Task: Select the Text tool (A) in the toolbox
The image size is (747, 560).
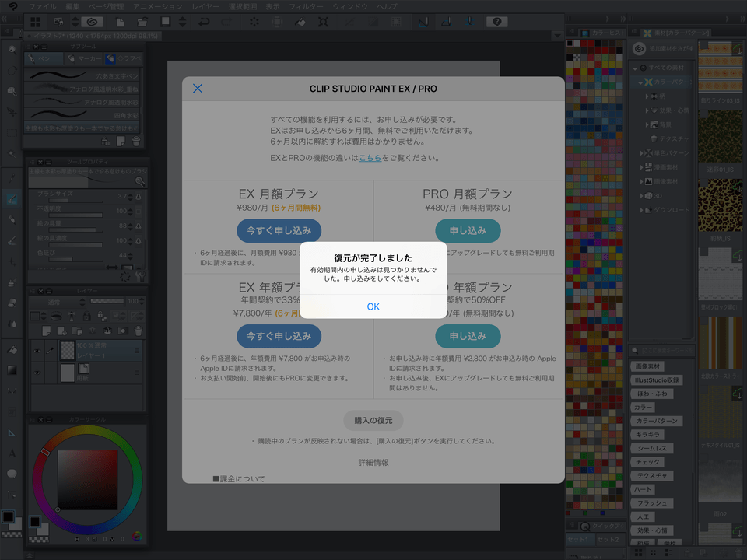Action: click(12, 453)
